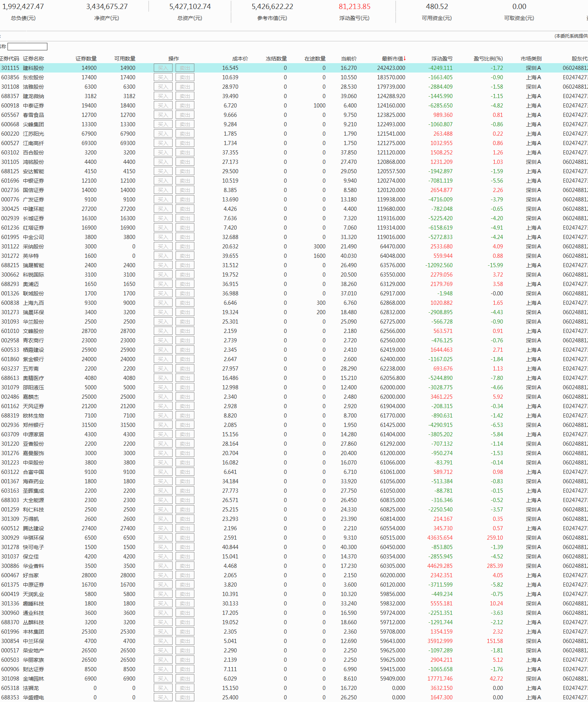Click 瑞晟智能 profit value -12092.560

[439, 265]
